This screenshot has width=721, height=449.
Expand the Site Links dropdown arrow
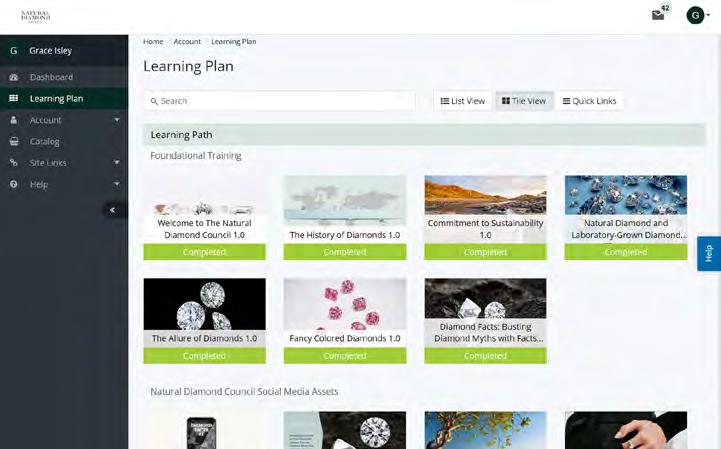[x=117, y=162]
